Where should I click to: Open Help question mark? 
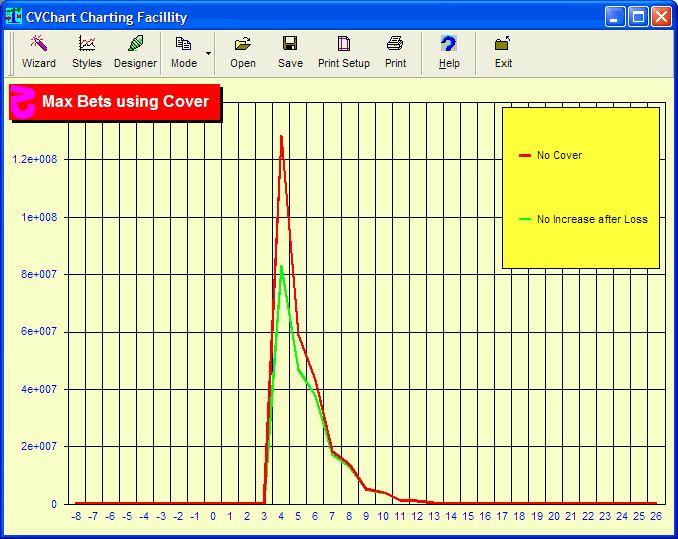point(449,51)
